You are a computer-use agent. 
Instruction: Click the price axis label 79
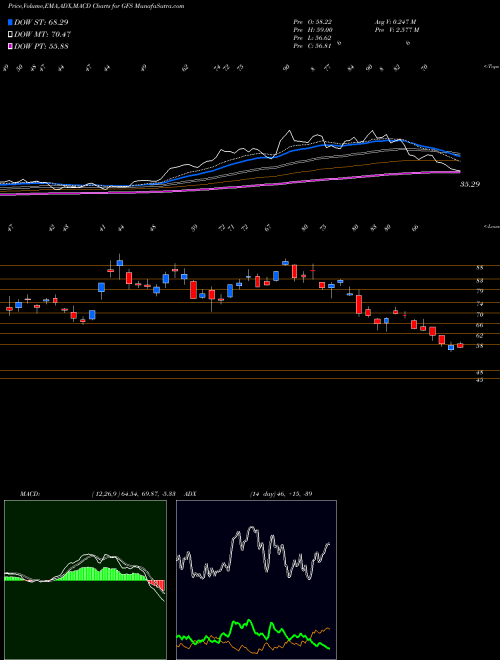[x=479, y=291]
